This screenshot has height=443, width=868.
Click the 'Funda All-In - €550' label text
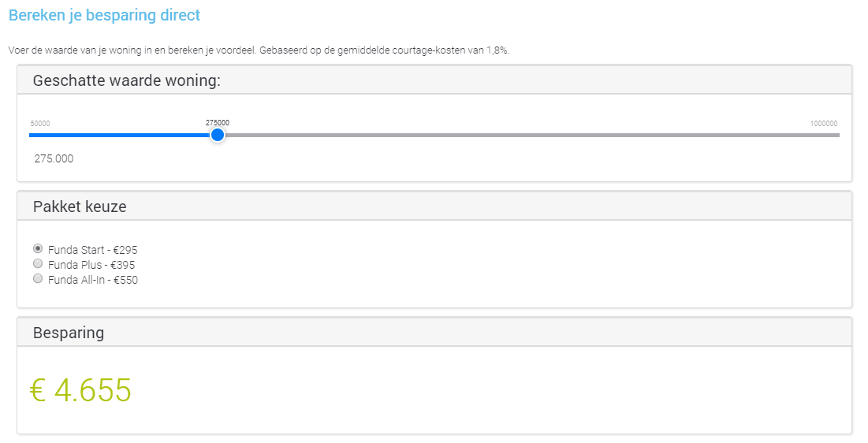pyautogui.click(x=93, y=280)
